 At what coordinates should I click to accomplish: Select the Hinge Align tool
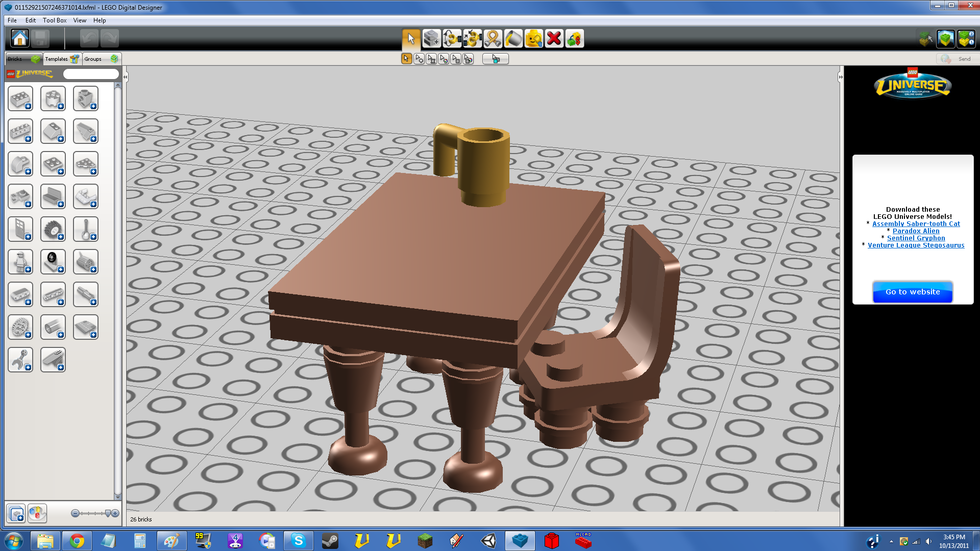click(472, 39)
